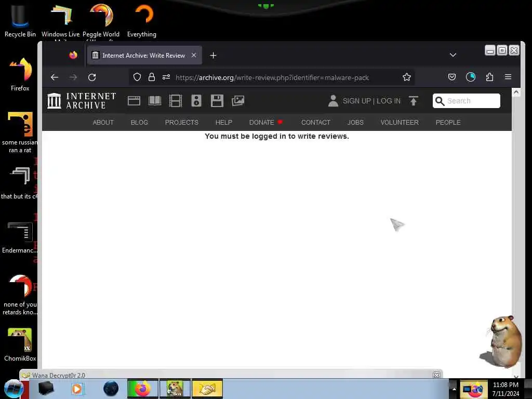Image resolution: width=532 pixels, height=399 pixels.
Task: Click the Firefox forward arrow
Action: pyautogui.click(x=73, y=77)
